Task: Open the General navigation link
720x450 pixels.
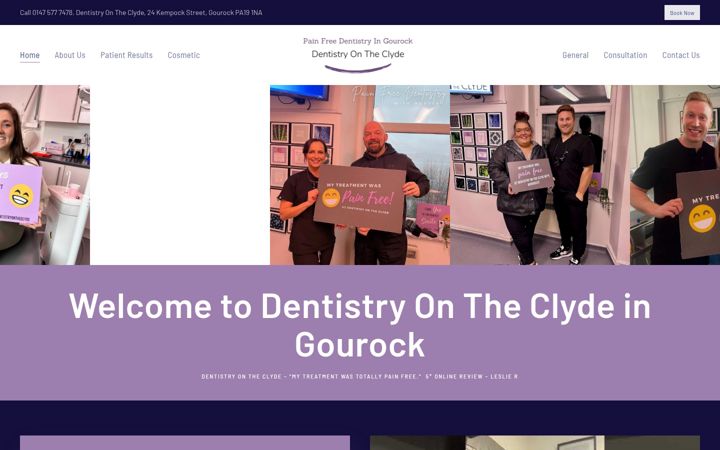Action: click(575, 55)
